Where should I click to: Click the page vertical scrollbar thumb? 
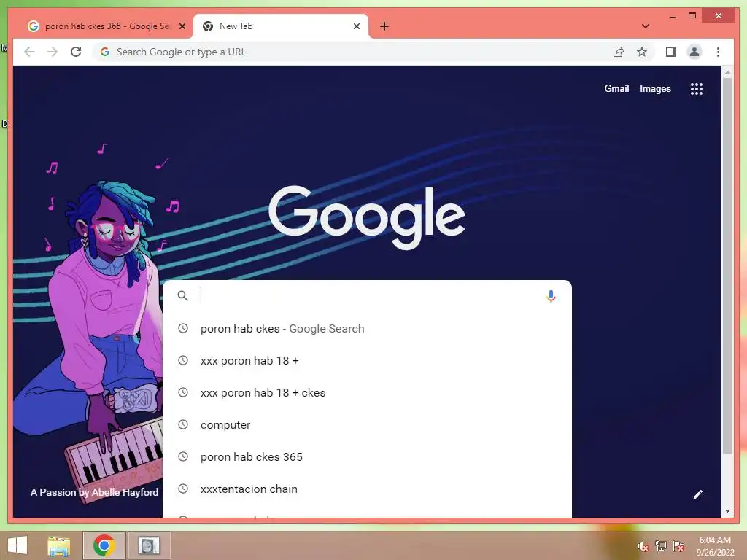click(x=727, y=264)
